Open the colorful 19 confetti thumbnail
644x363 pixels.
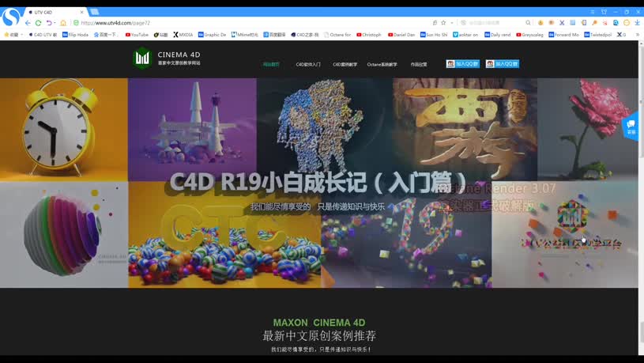(406, 235)
